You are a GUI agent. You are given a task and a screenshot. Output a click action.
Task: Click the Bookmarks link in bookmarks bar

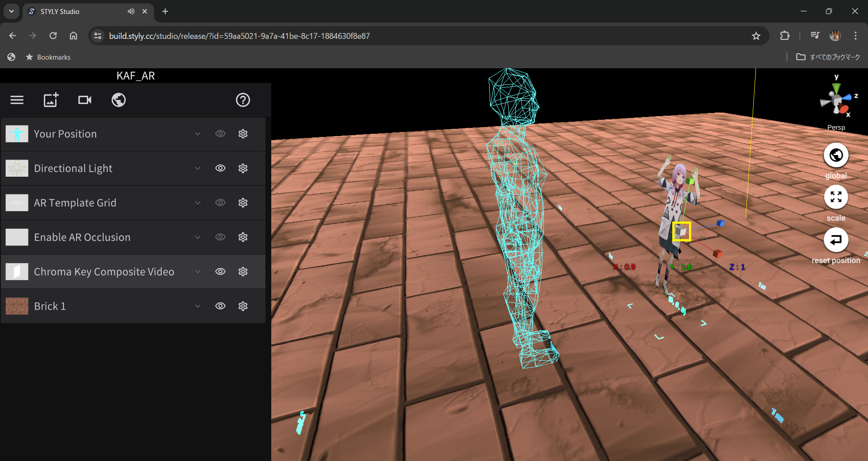(53, 57)
